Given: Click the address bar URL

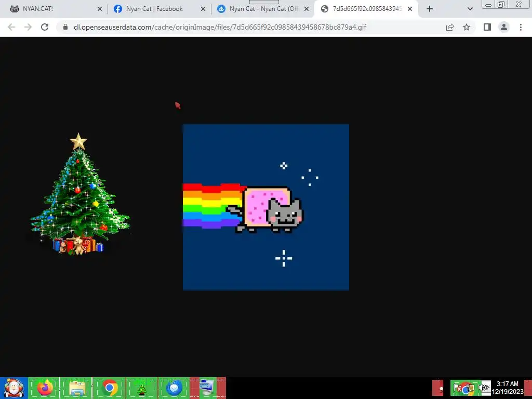Looking at the screenshot, I should point(220,27).
